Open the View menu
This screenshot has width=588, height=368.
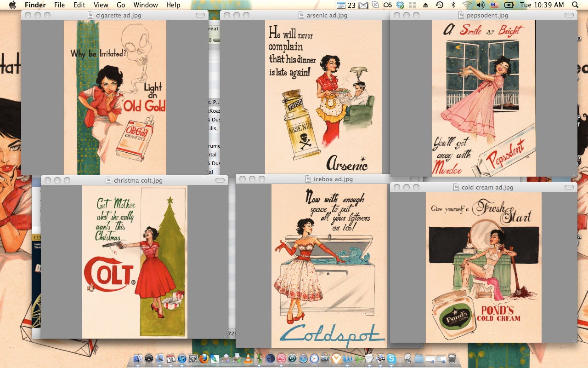pyautogui.click(x=101, y=5)
